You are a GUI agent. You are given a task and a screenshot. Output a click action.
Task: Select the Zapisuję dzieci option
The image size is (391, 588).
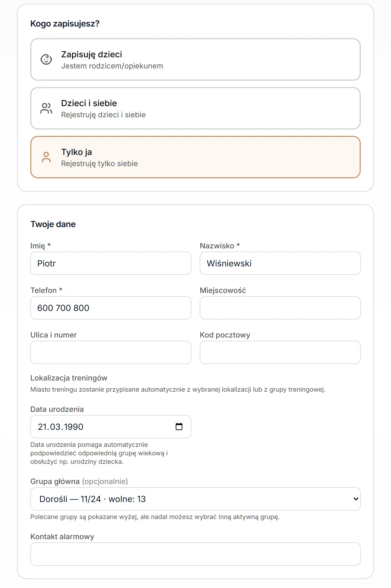[195, 59]
